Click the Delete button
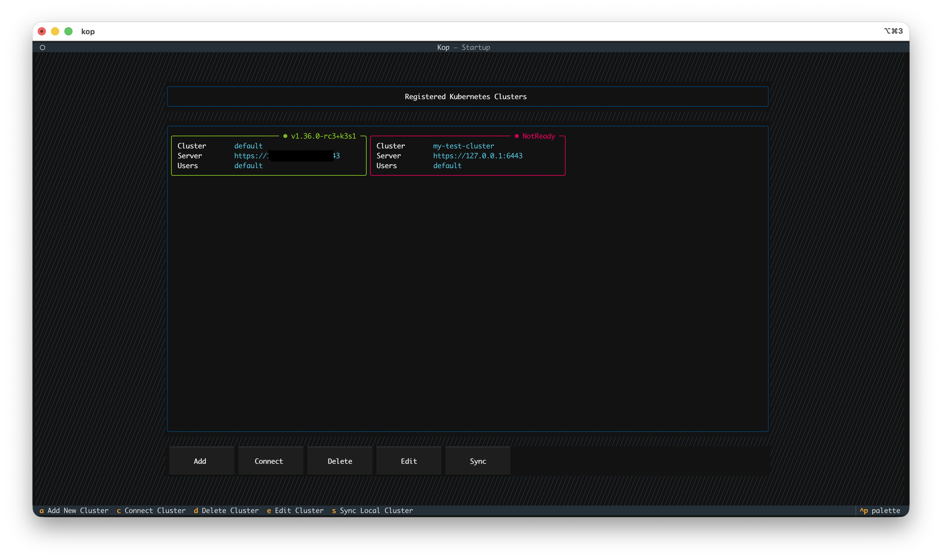Screen dimensions: 942x560 click(339, 461)
